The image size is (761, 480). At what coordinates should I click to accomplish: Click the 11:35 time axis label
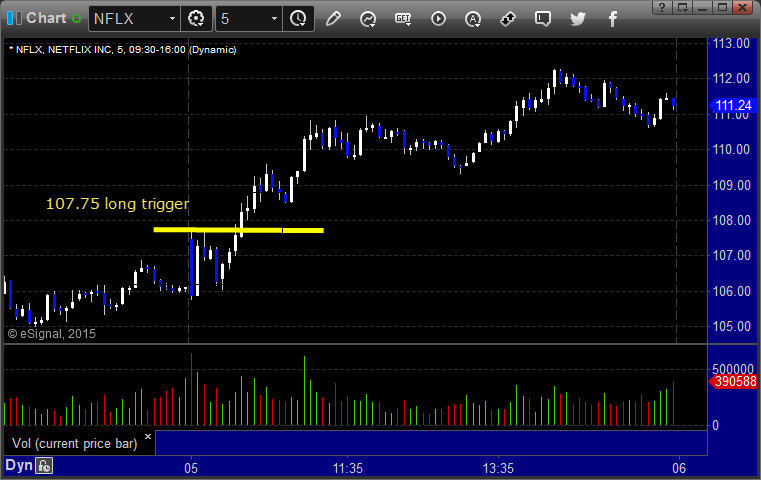347,468
